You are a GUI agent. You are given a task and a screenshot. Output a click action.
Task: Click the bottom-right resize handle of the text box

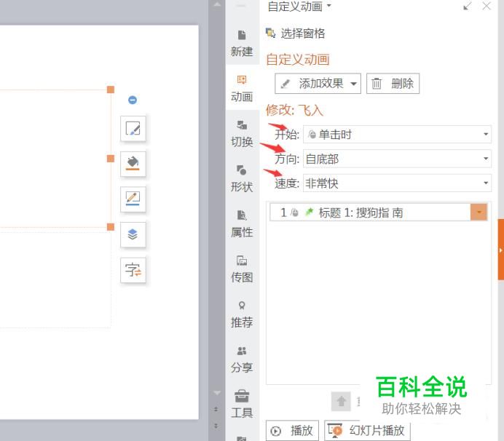click(111, 227)
